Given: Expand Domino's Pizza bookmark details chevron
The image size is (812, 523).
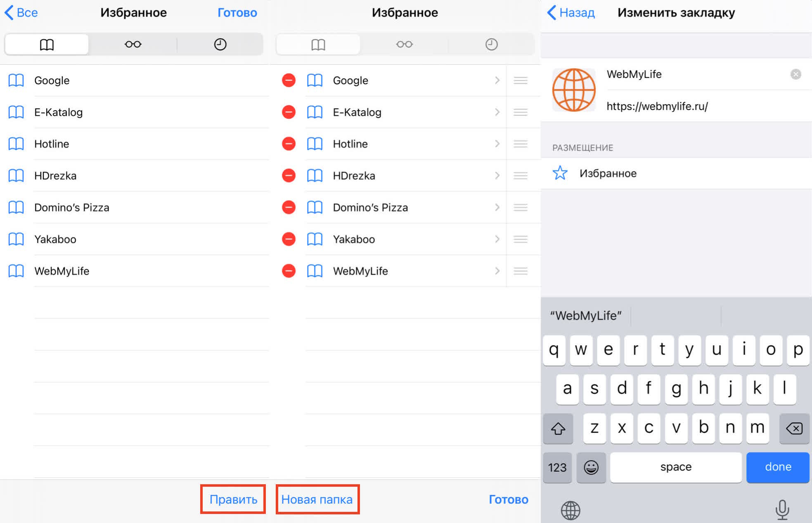Looking at the screenshot, I should click(x=497, y=207).
